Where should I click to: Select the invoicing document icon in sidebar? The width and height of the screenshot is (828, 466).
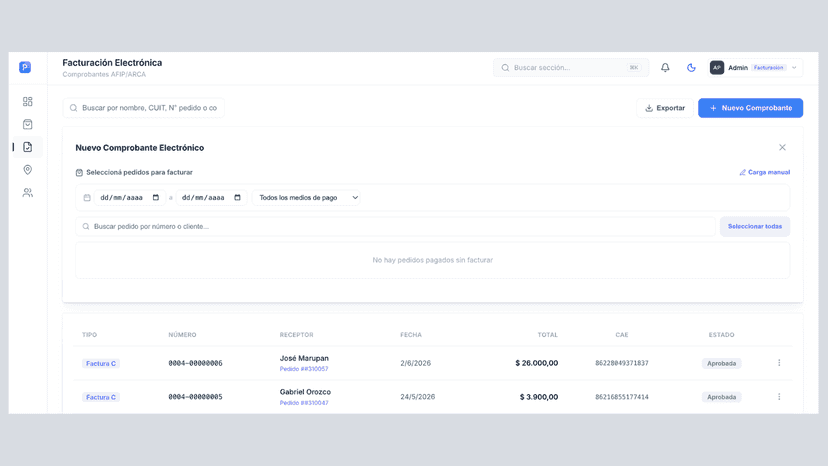tap(27, 147)
